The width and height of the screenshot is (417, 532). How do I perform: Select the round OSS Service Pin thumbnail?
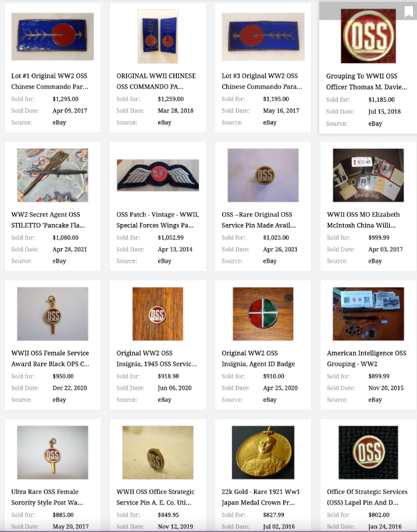[263, 175]
